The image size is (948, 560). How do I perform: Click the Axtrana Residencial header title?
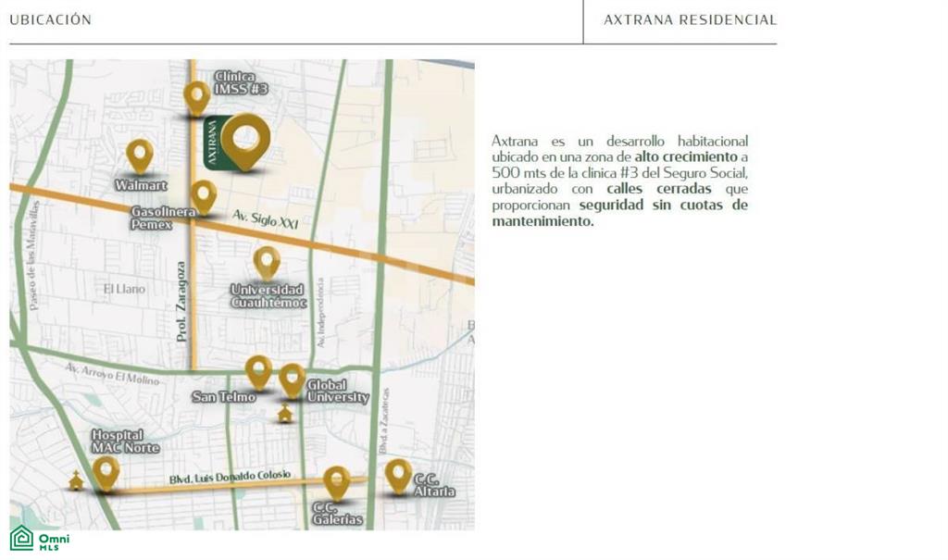(x=690, y=20)
